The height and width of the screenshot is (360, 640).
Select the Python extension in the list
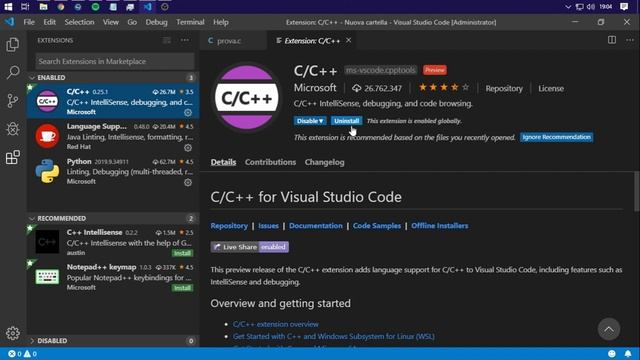(113, 171)
